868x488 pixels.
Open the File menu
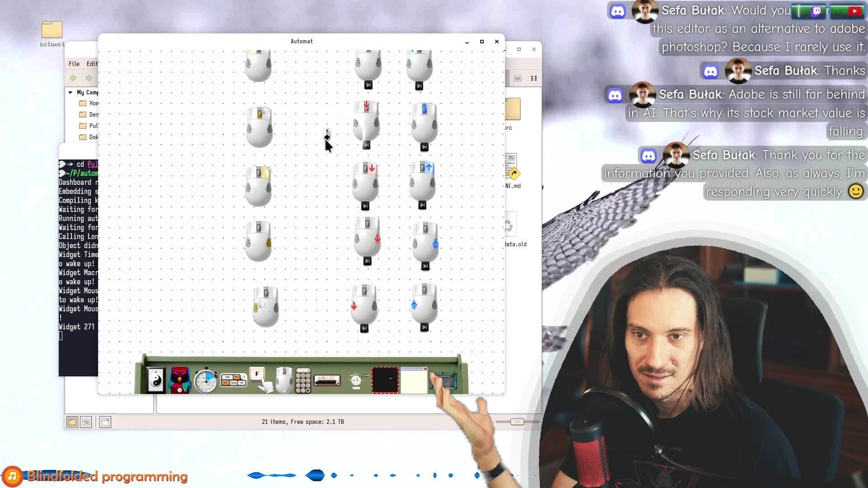click(x=74, y=64)
